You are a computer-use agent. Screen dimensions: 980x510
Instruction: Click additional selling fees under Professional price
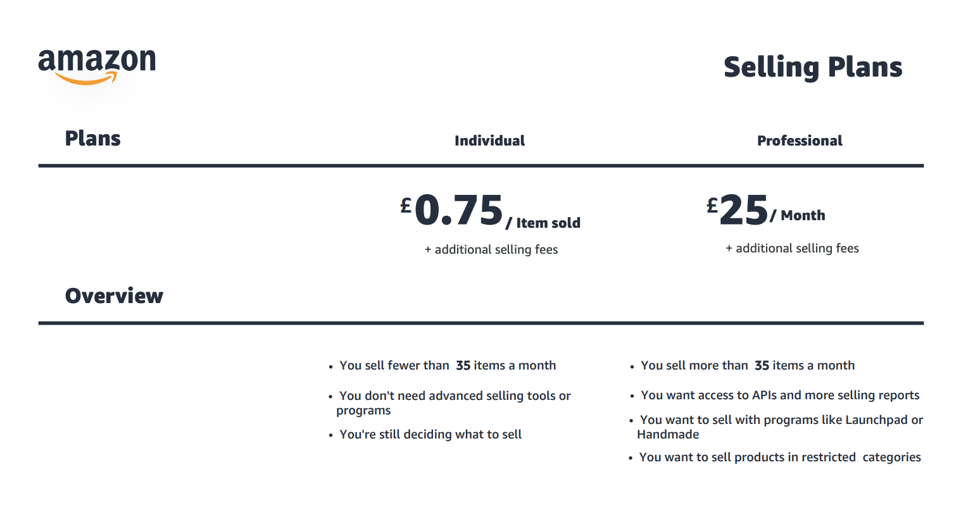(792, 248)
